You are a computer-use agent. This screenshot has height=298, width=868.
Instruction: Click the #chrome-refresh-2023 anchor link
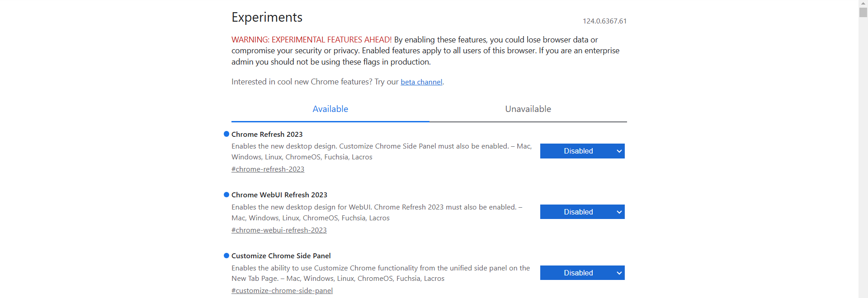268,169
